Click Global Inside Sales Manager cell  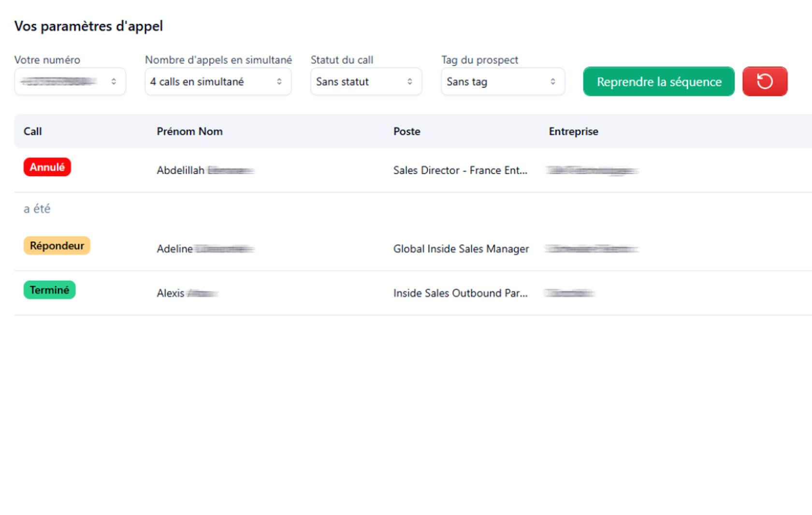click(461, 249)
